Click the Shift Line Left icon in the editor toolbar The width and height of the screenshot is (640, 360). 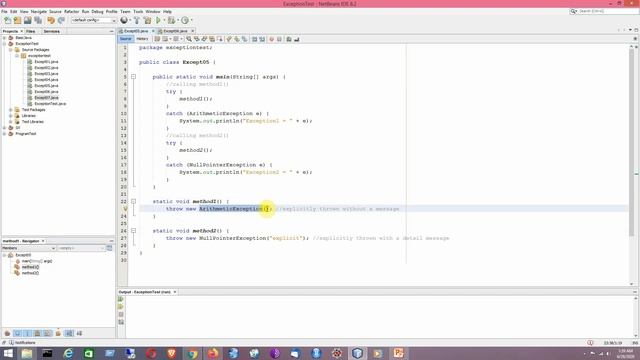tap(254, 39)
